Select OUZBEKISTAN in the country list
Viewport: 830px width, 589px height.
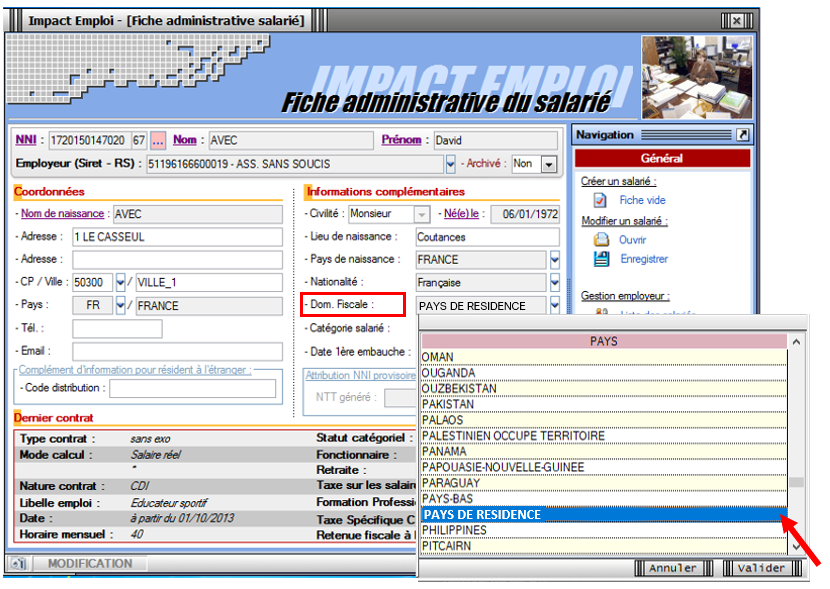tap(603, 388)
